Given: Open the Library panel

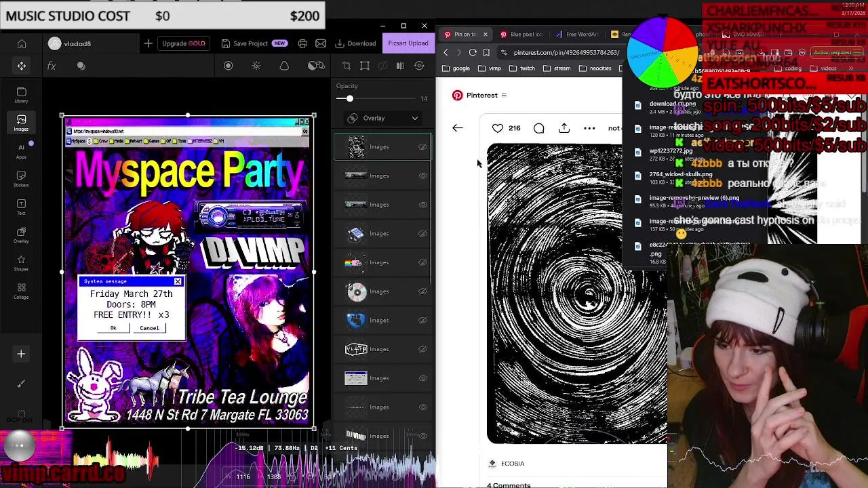Looking at the screenshot, I should tap(22, 94).
